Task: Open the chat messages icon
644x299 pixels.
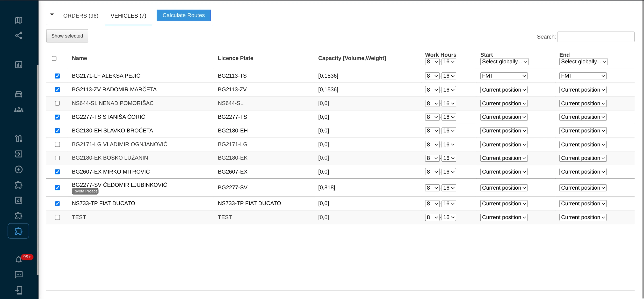Action: click(19, 275)
